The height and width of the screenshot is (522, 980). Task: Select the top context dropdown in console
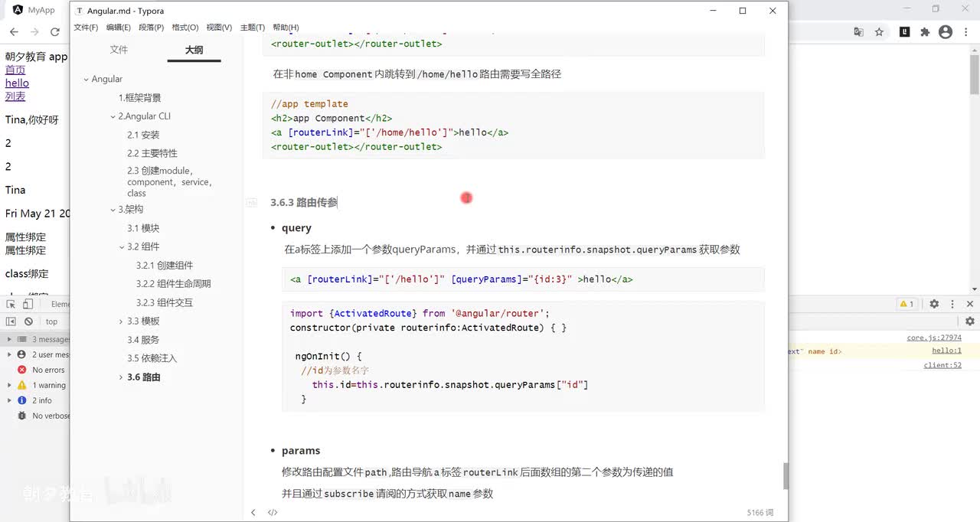(51, 321)
